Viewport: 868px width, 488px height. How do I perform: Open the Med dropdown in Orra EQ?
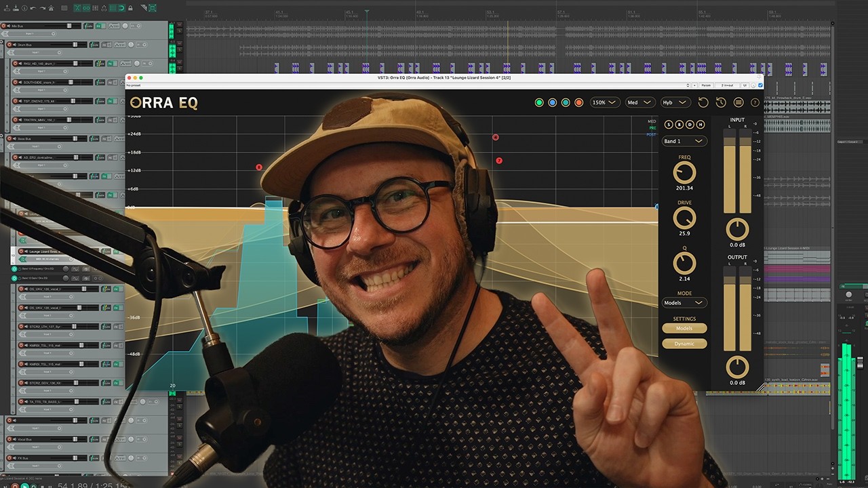[639, 102]
